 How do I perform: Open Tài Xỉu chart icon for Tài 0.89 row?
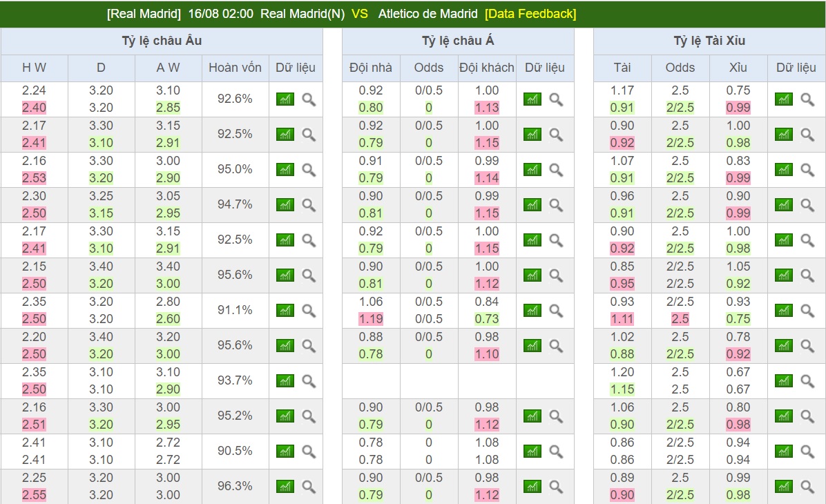pyautogui.click(x=784, y=487)
